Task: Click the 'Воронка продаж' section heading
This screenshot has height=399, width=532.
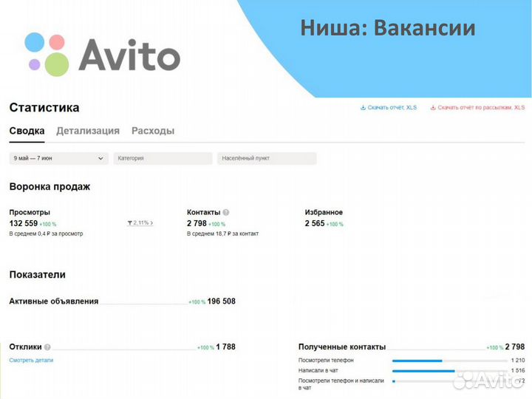Action: click(50, 187)
